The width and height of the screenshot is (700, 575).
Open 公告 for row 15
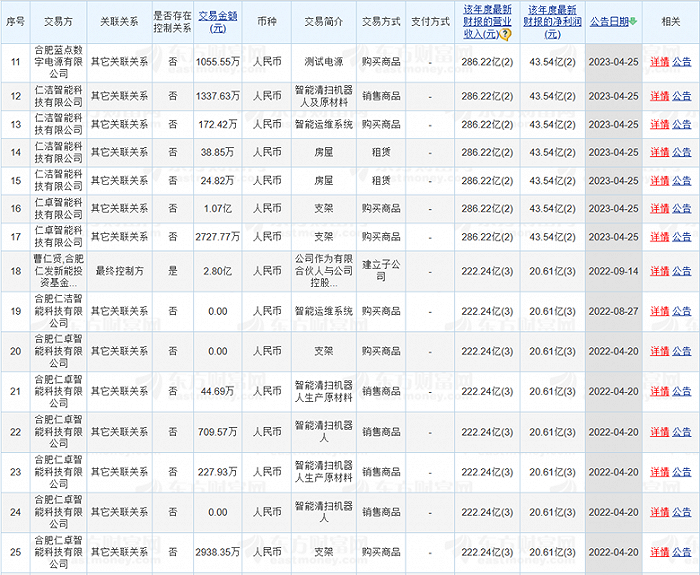pos(682,181)
